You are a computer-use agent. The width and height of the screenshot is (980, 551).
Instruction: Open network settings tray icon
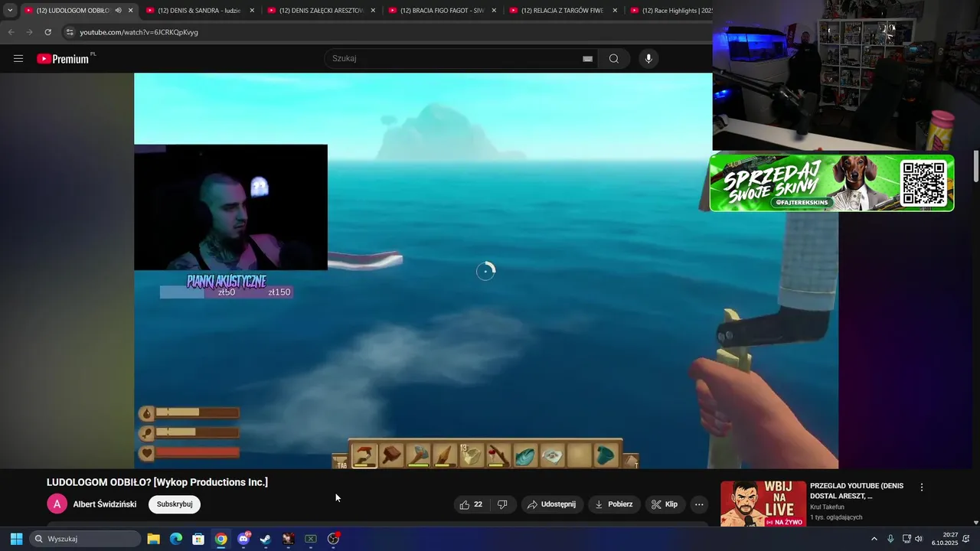[906, 539]
